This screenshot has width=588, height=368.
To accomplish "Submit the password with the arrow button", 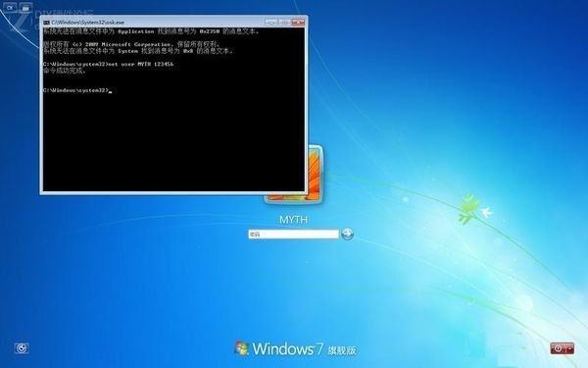I will point(348,234).
